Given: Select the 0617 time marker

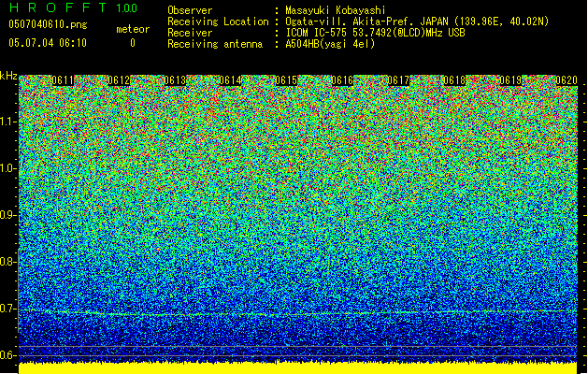Looking at the screenshot, I should click(x=398, y=80).
